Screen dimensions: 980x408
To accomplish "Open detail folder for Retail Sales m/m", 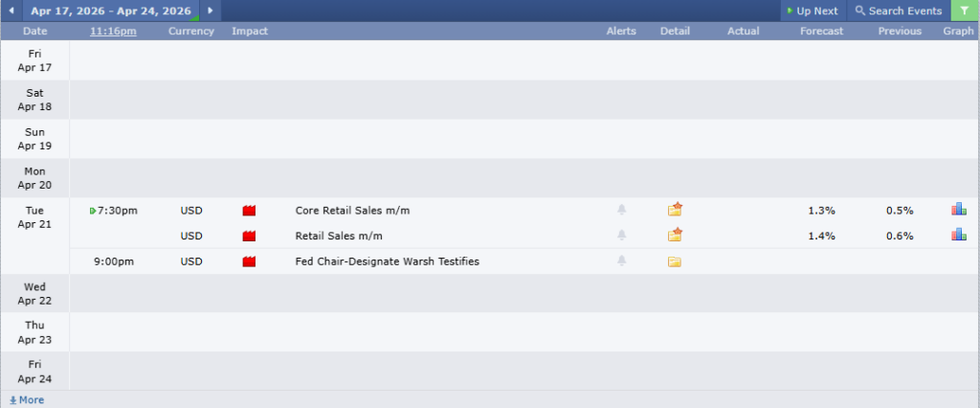I will coord(675,236).
